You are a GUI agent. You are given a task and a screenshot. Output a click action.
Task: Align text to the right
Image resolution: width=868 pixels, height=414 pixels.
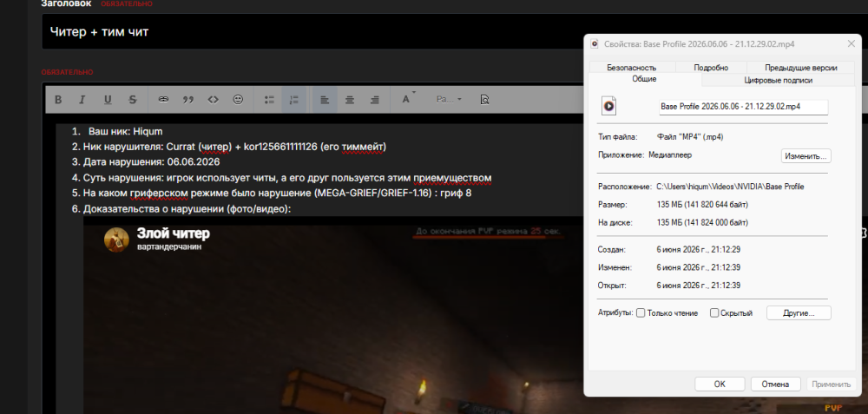(x=375, y=100)
